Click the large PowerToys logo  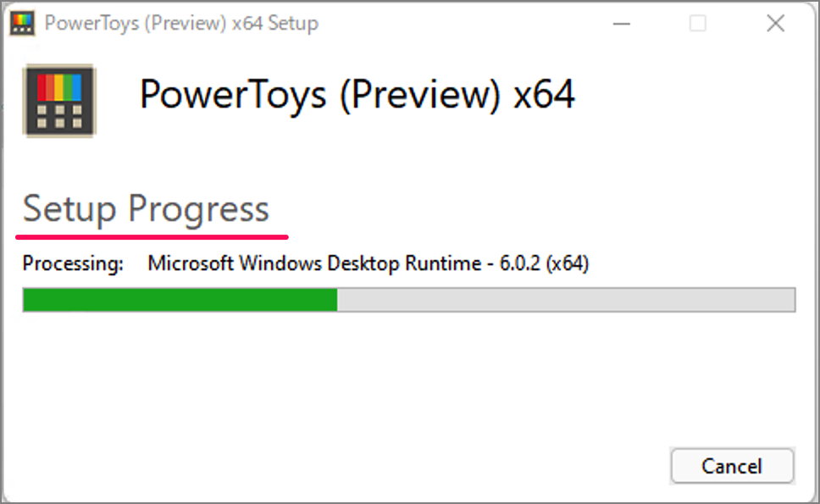tap(58, 99)
